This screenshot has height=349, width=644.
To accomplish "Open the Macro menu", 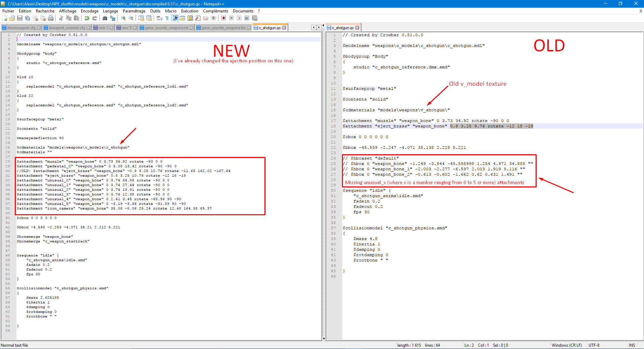I will click(x=170, y=11).
